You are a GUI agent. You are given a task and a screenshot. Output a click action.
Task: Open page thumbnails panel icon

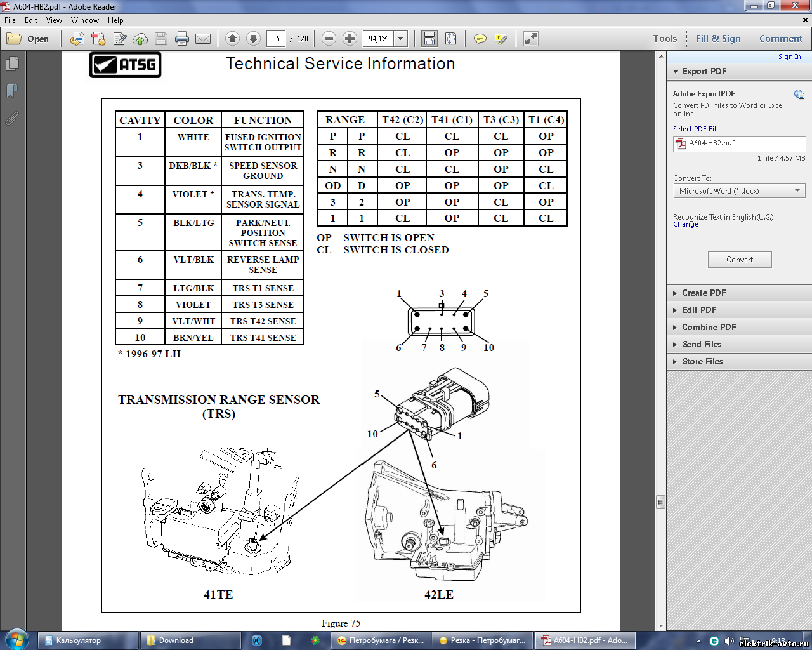tap(12, 64)
